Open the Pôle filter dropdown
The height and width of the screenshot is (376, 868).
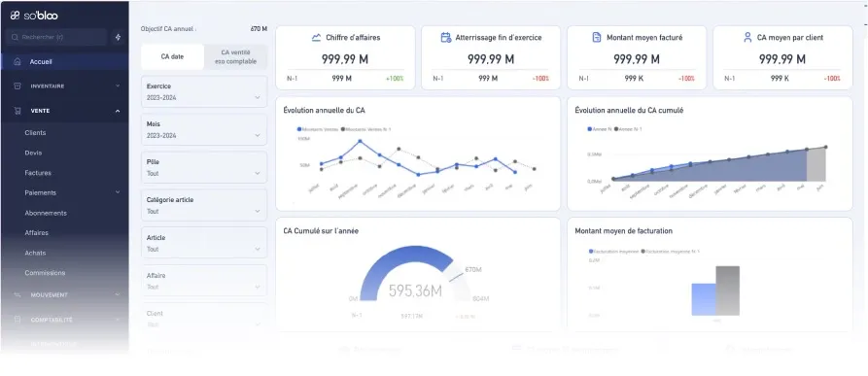click(204, 167)
